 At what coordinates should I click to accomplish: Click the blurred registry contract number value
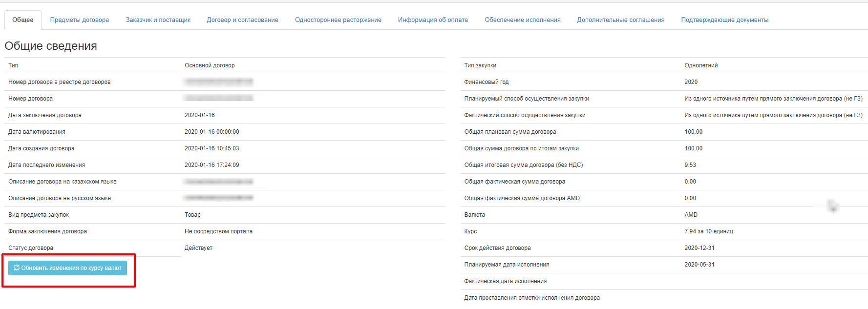(x=218, y=82)
